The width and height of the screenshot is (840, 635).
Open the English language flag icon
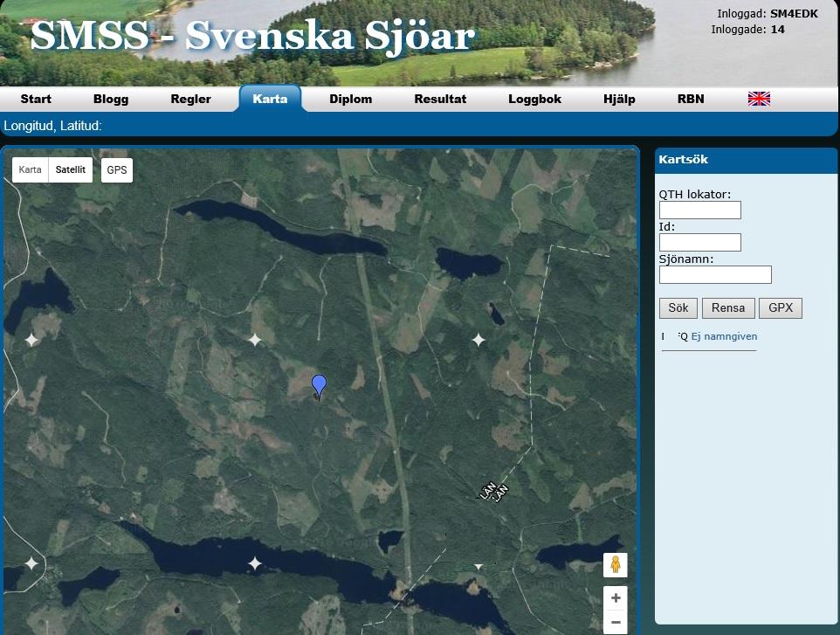coord(759,99)
